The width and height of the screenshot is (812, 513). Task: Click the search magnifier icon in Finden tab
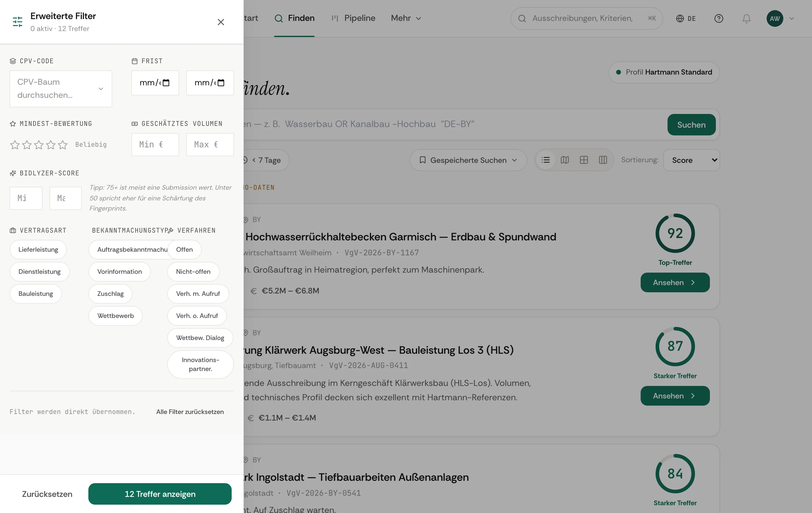[279, 18]
